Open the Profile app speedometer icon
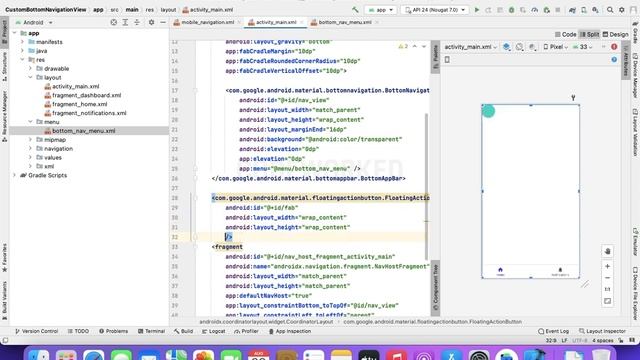 point(535,10)
